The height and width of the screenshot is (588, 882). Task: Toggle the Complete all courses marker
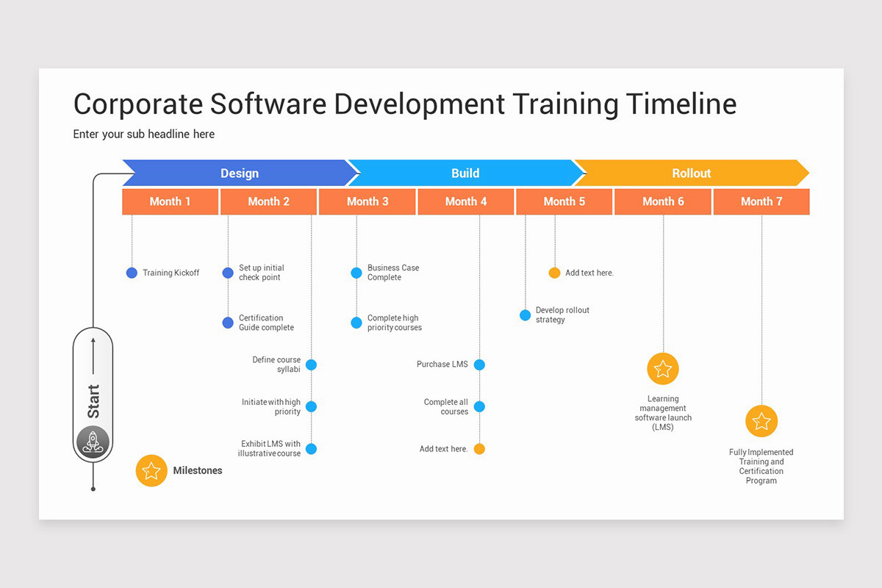(x=479, y=406)
